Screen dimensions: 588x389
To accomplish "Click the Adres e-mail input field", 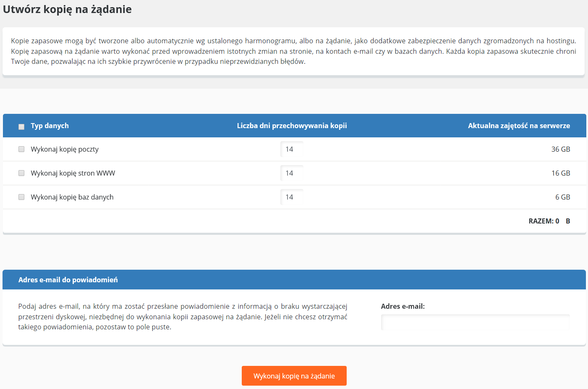I will click(476, 322).
